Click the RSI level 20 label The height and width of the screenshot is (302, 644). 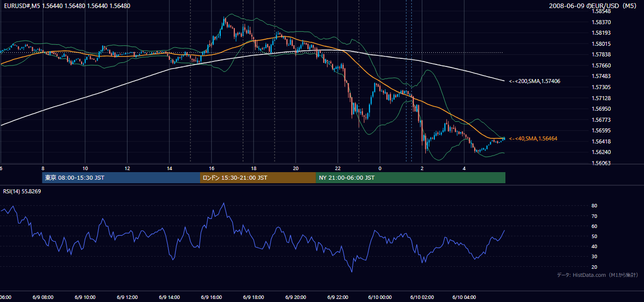coord(595,267)
